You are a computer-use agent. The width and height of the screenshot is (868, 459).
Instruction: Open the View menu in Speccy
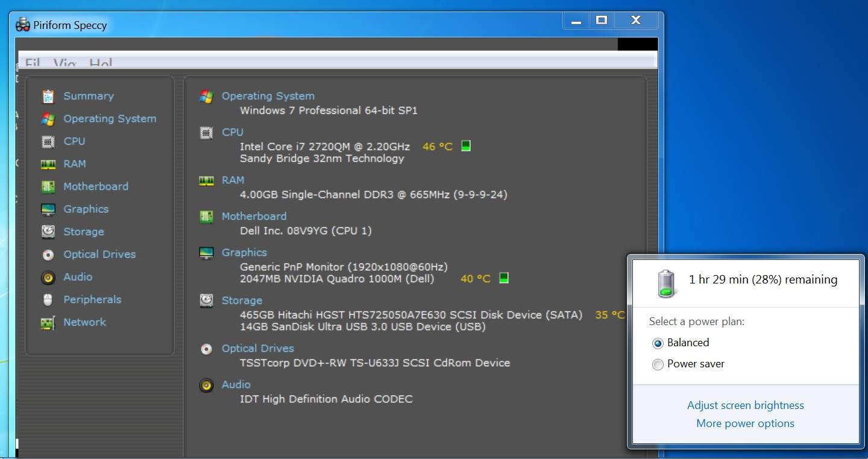[x=64, y=63]
